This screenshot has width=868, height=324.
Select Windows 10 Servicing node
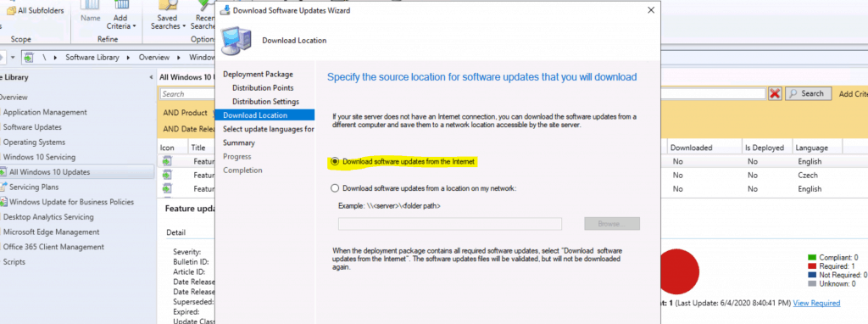(39, 157)
